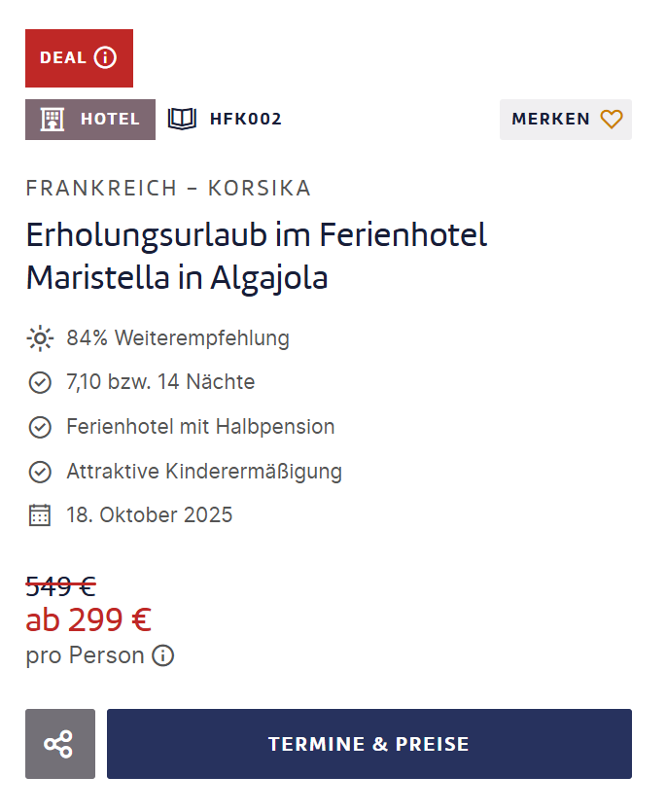This screenshot has height=812, width=666.
Task: Click the checkmark beside Ferienhotel mit Halbpension
Action: pyautogui.click(x=40, y=427)
